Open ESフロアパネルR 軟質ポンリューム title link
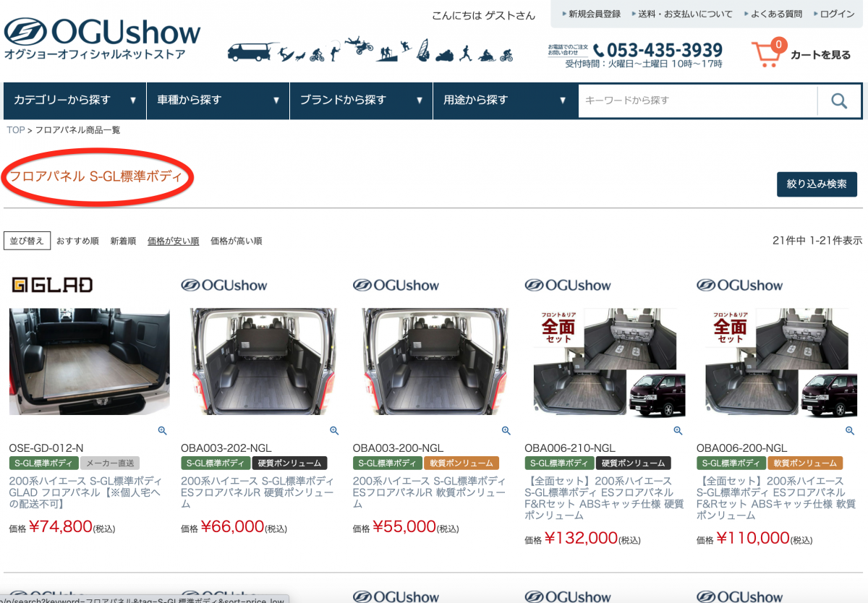This screenshot has width=868, height=603. (430, 492)
